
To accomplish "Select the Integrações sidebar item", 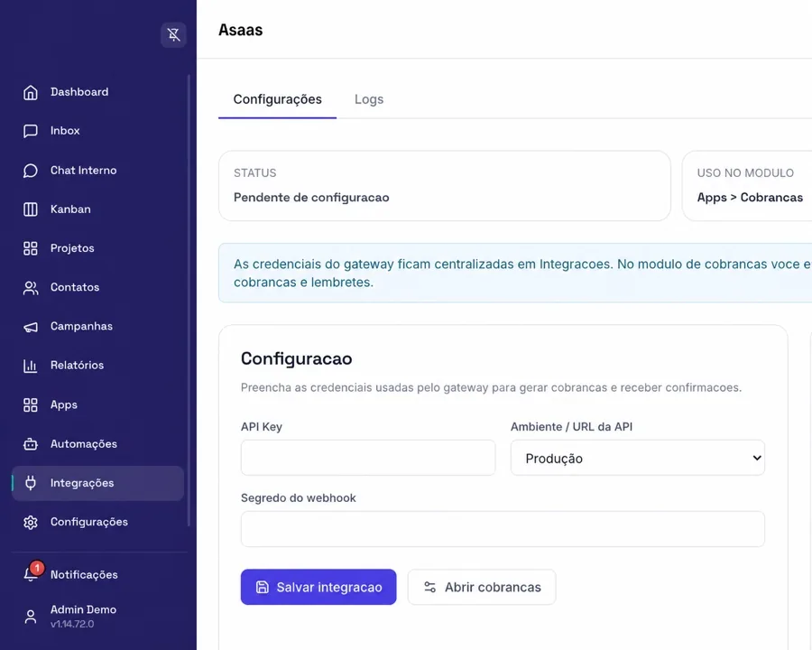I will (97, 483).
